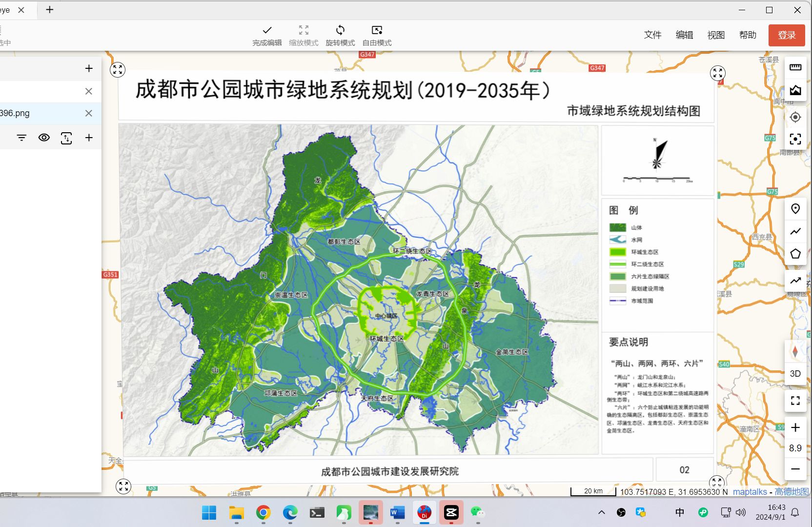Enable 自由模式 editing mode
This screenshot has width=812, height=527.
(376, 35)
